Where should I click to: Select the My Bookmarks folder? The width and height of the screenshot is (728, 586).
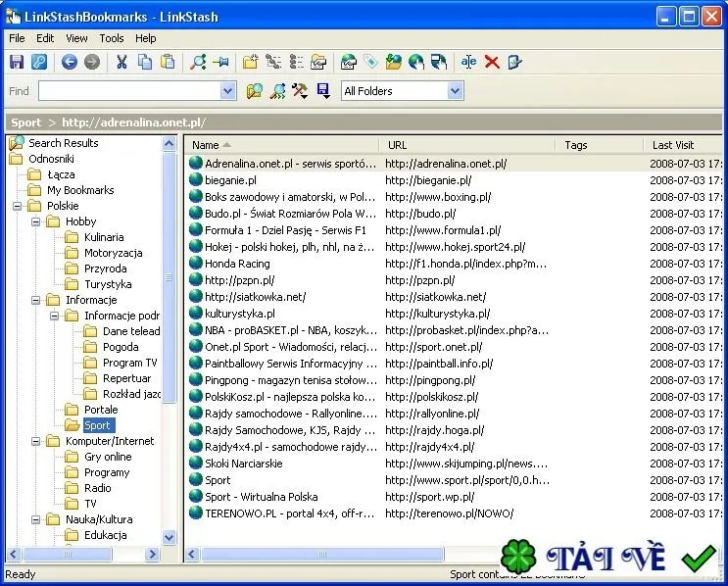coord(80,190)
